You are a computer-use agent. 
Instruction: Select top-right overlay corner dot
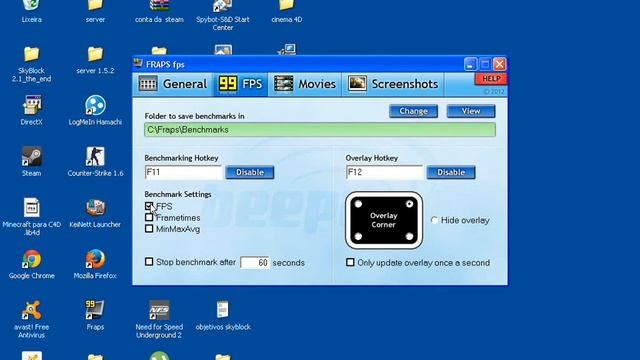pyautogui.click(x=409, y=204)
